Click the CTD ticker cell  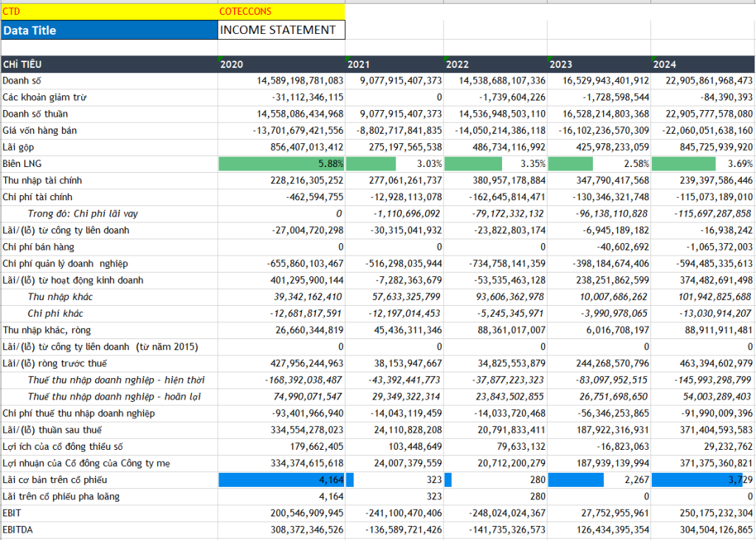pyautogui.click(x=109, y=11)
